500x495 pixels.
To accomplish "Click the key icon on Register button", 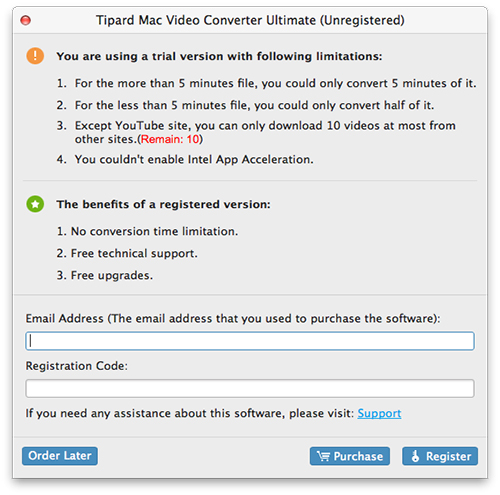I will point(415,456).
